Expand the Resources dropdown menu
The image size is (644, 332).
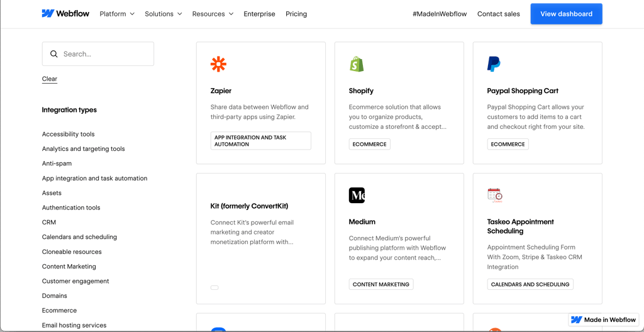click(213, 14)
